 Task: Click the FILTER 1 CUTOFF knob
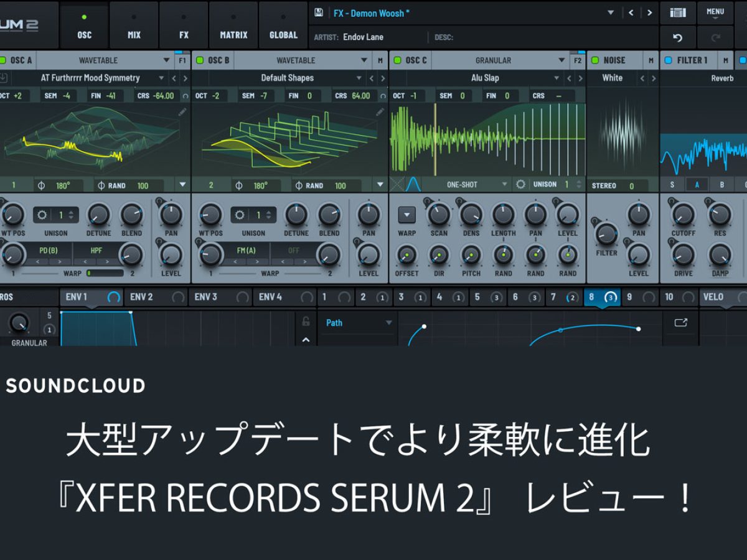[x=683, y=215]
